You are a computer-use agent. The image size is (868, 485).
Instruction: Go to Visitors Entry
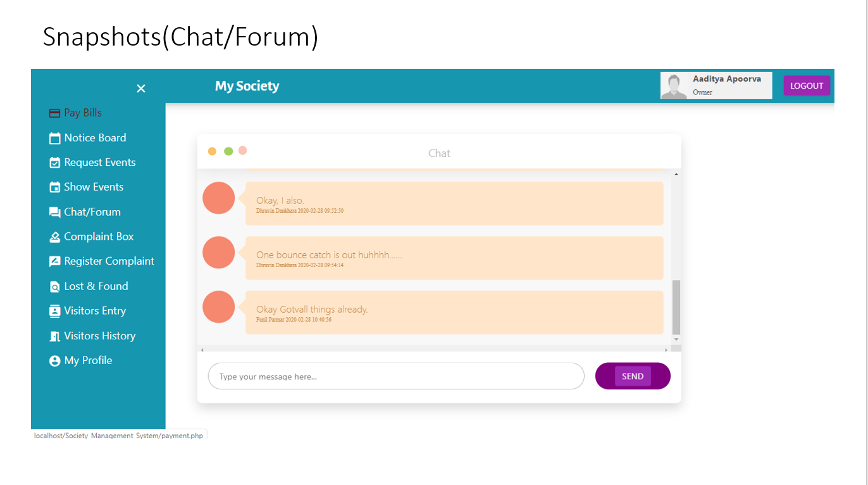tap(95, 311)
